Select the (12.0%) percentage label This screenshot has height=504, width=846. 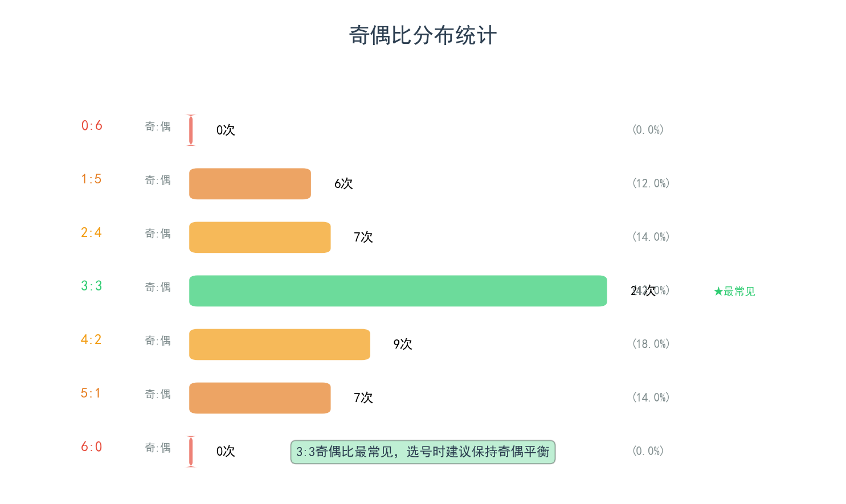click(x=651, y=183)
